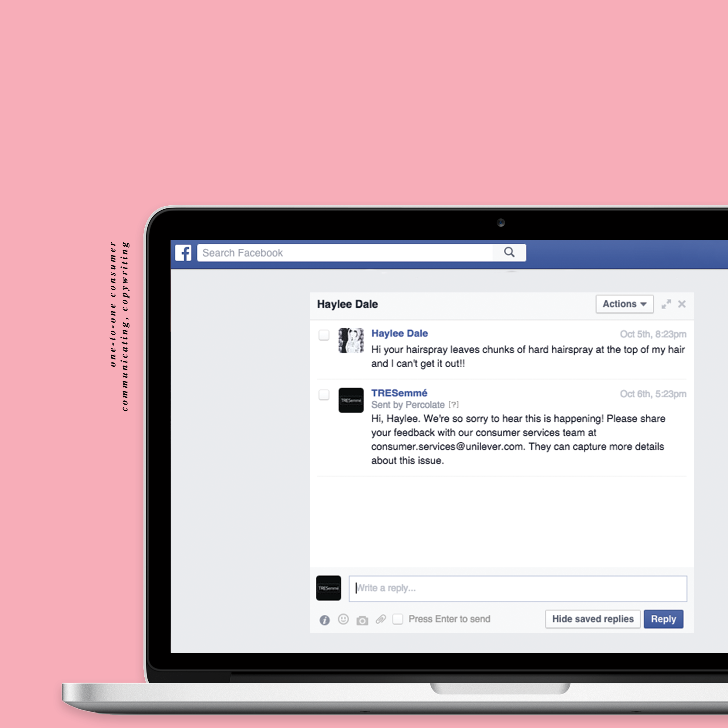Image resolution: width=728 pixels, height=728 pixels.
Task: Click the [?] help link beside Sent by Percolate
Action: tap(454, 405)
